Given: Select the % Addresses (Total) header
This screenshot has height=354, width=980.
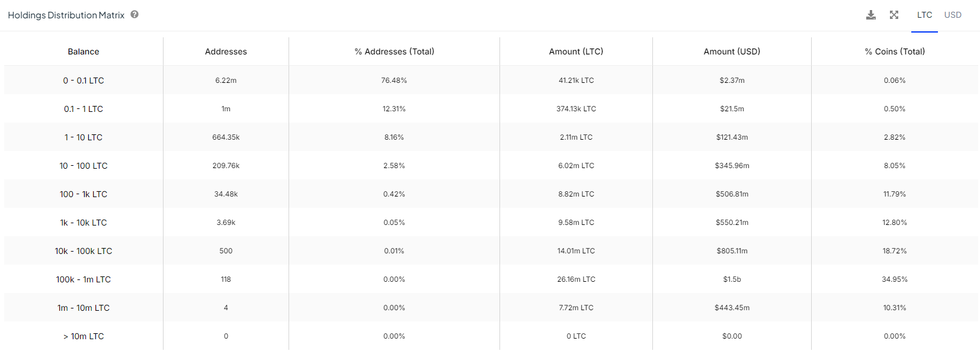Looking at the screenshot, I should 394,52.
